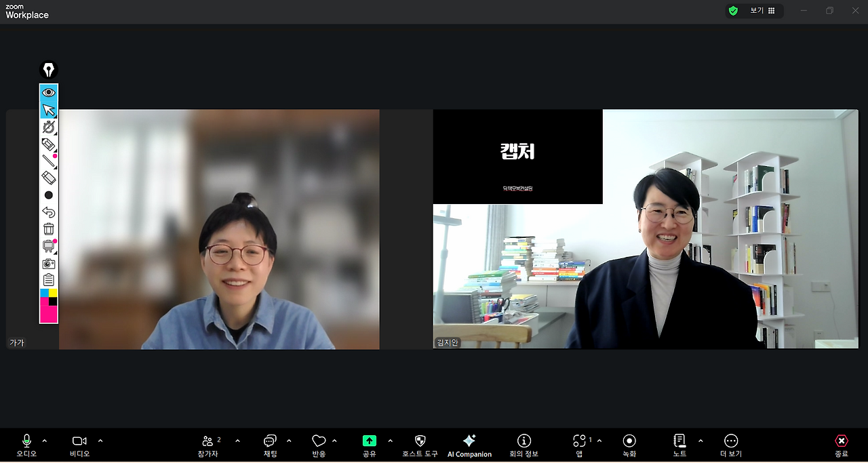End the meeting with red 종료 button

(x=842, y=445)
